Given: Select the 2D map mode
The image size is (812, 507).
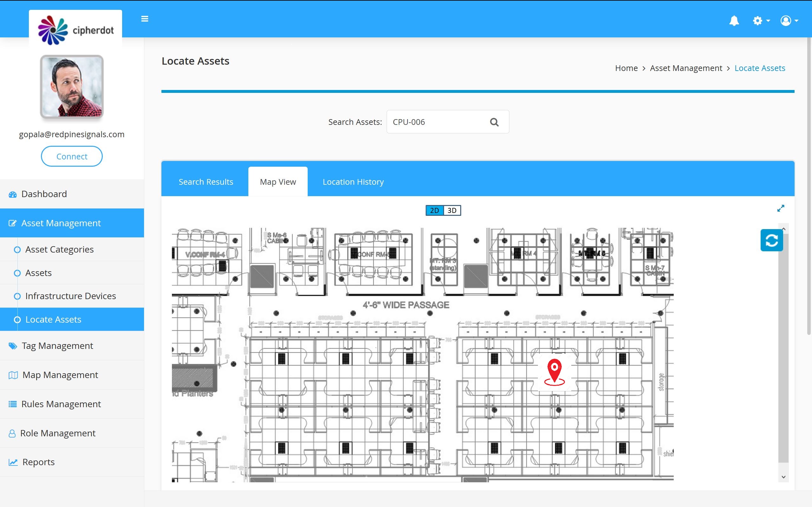Looking at the screenshot, I should click(435, 211).
